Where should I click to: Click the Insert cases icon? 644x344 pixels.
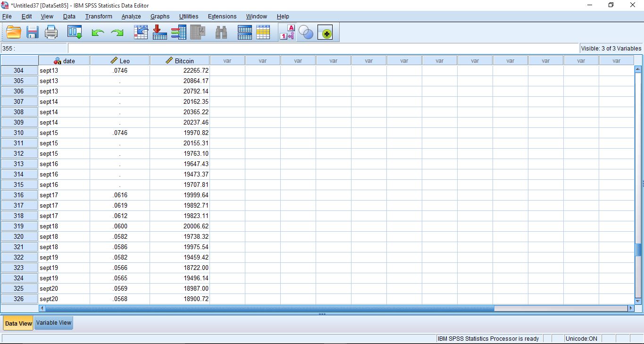(x=245, y=32)
